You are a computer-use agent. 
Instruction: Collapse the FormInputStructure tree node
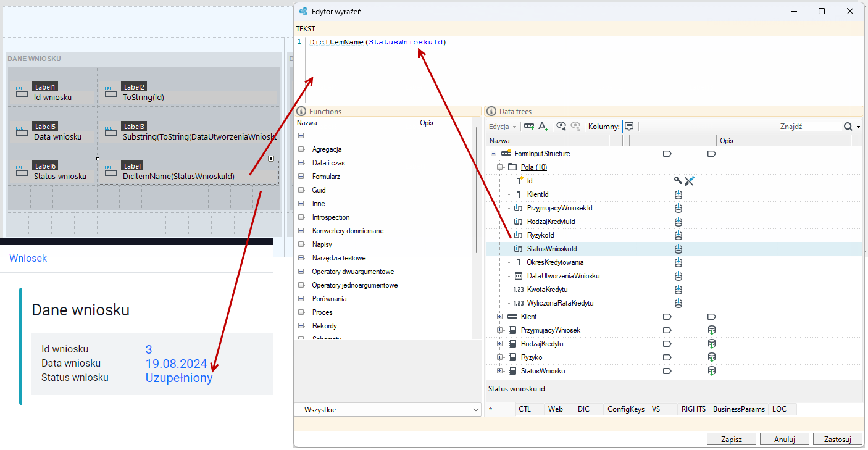pyautogui.click(x=493, y=154)
